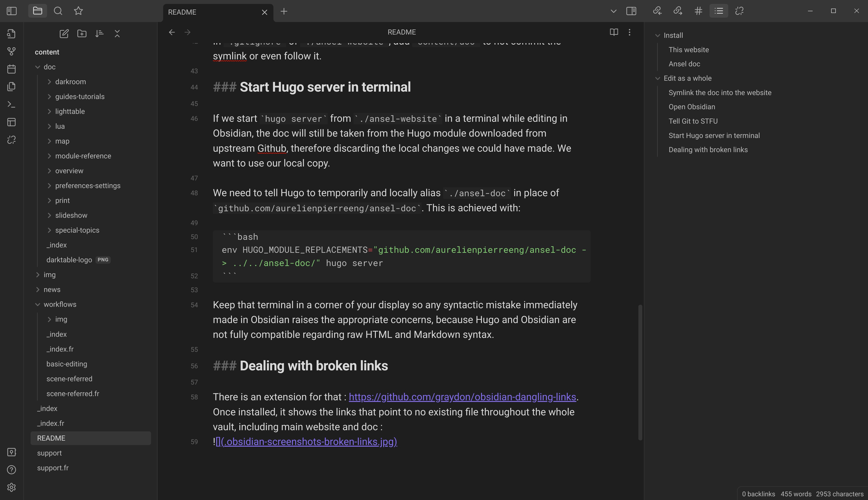The height and width of the screenshot is (500, 868).
Task: Jump to Tell Git to STFU heading
Action: pos(693,121)
